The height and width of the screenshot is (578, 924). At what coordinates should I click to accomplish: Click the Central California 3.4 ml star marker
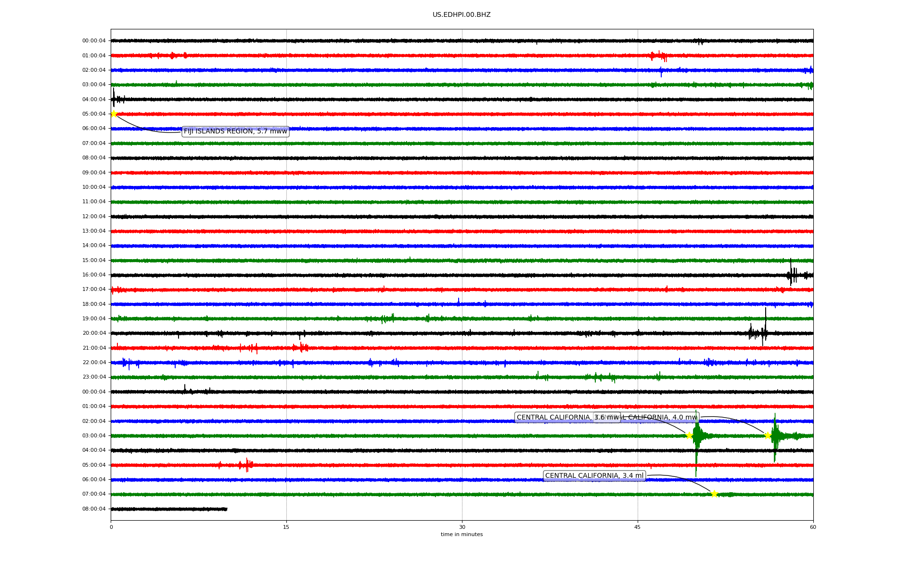(x=714, y=494)
